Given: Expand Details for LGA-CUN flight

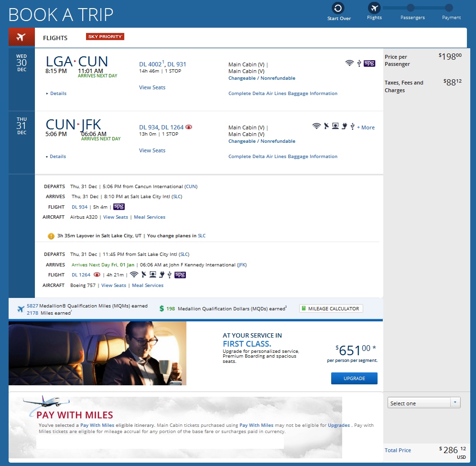Looking at the screenshot, I should pyautogui.click(x=56, y=94).
